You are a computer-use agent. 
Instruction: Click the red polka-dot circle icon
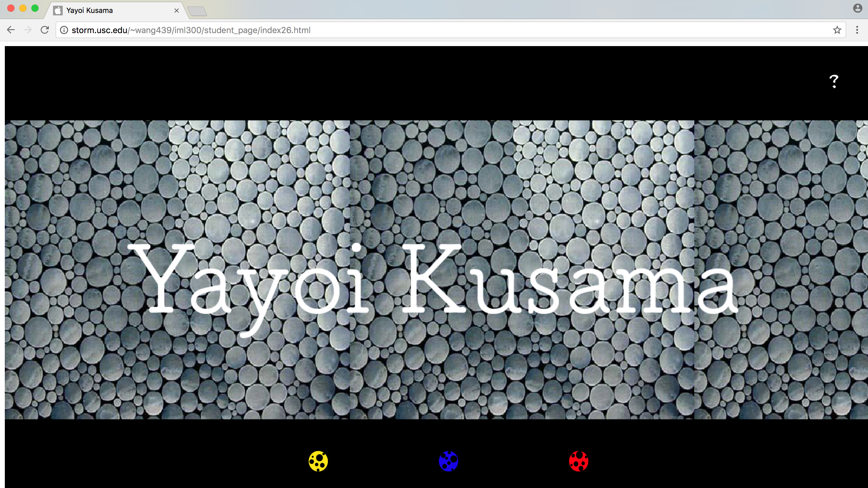(x=578, y=461)
